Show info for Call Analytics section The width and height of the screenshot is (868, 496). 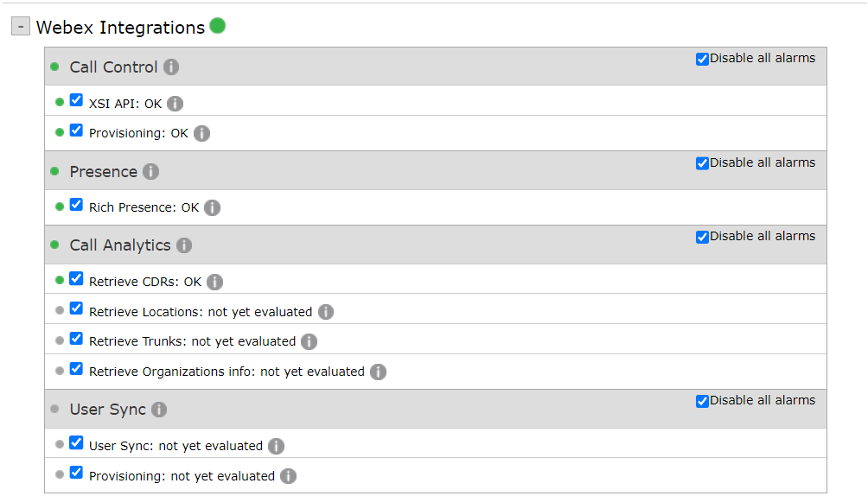(183, 245)
